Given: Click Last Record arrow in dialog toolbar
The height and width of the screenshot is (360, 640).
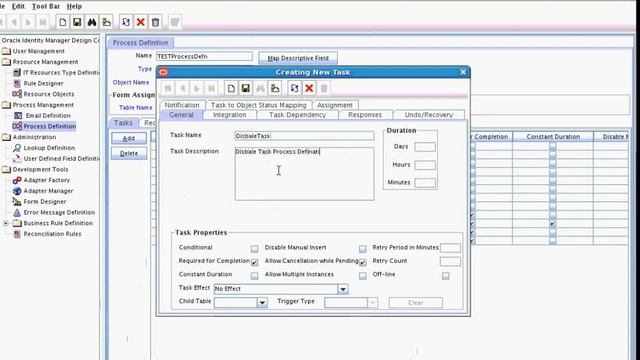Looking at the screenshot, I should tap(211, 88).
